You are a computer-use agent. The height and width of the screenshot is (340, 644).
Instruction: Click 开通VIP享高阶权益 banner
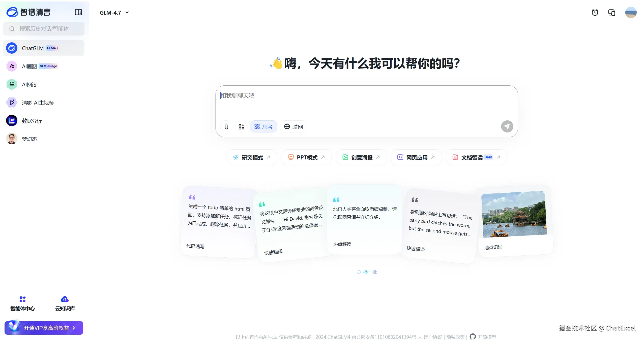(x=44, y=328)
